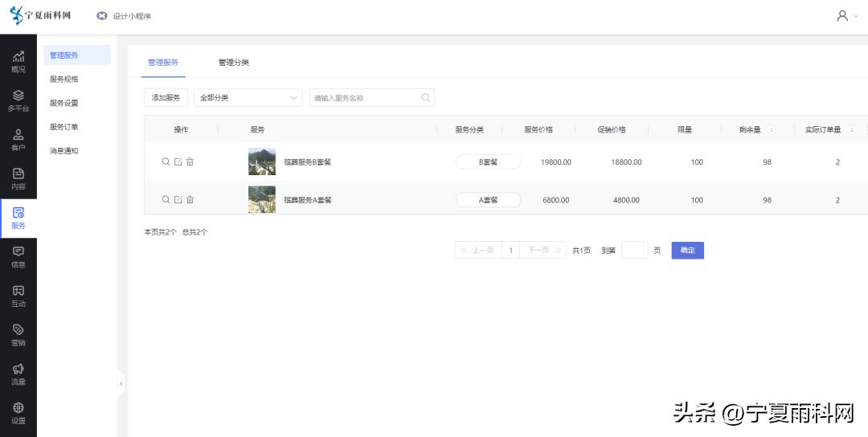The height and width of the screenshot is (437, 868).
Task: Click the 服务分类 column header
Action: 469,130
